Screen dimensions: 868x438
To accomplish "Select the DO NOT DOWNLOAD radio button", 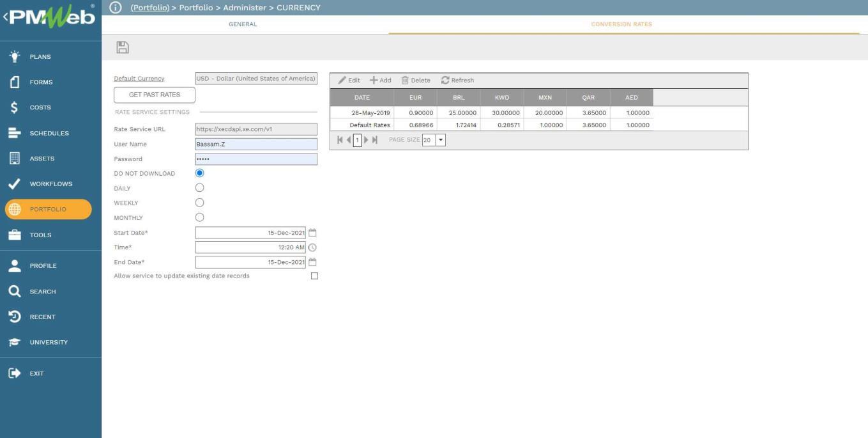I will click(x=199, y=173).
